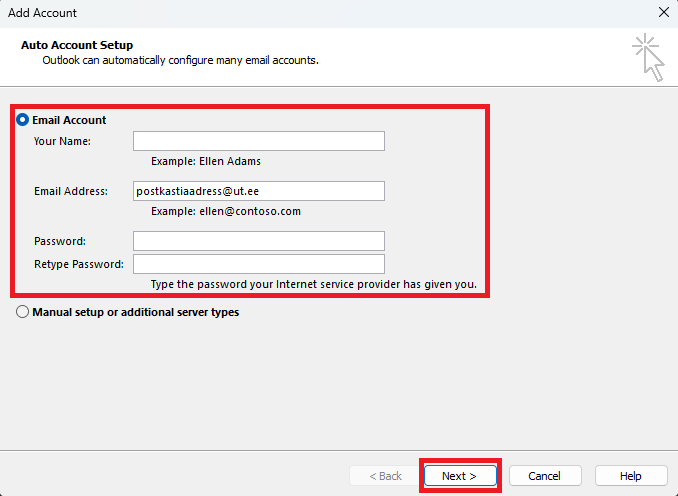Image resolution: width=678 pixels, height=496 pixels.
Task: Choose the Manual setup radio button circle
Action: point(22,312)
